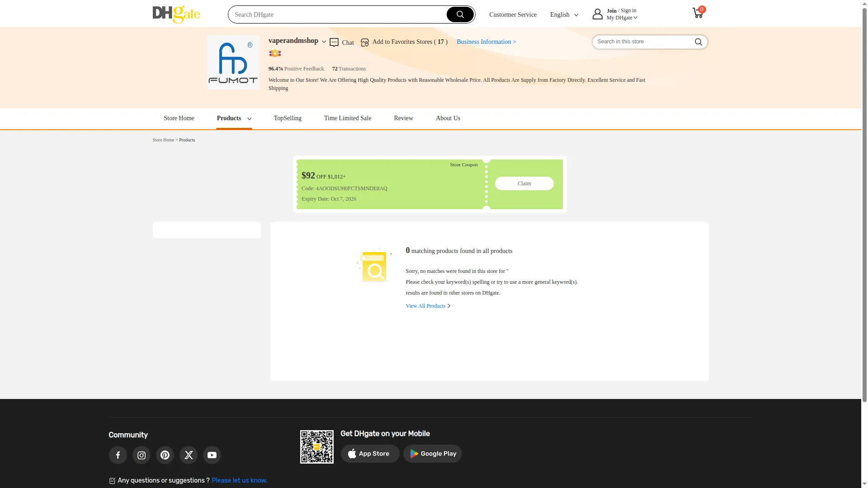The height and width of the screenshot is (488, 868).
Task: Open the user account icon
Action: tap(598, 14)
